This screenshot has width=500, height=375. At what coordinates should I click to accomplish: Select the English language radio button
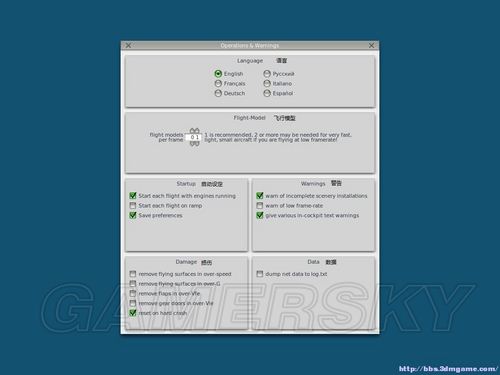218,73
